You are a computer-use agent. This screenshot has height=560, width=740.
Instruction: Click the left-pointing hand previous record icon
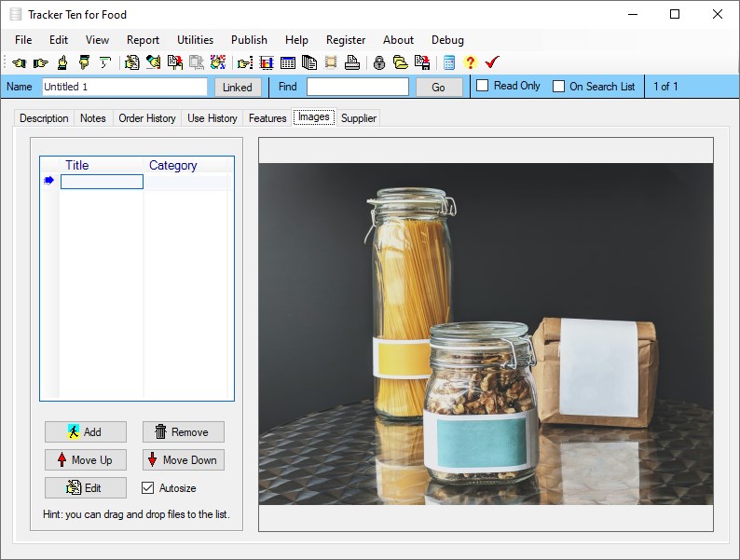tap(20, 62)
